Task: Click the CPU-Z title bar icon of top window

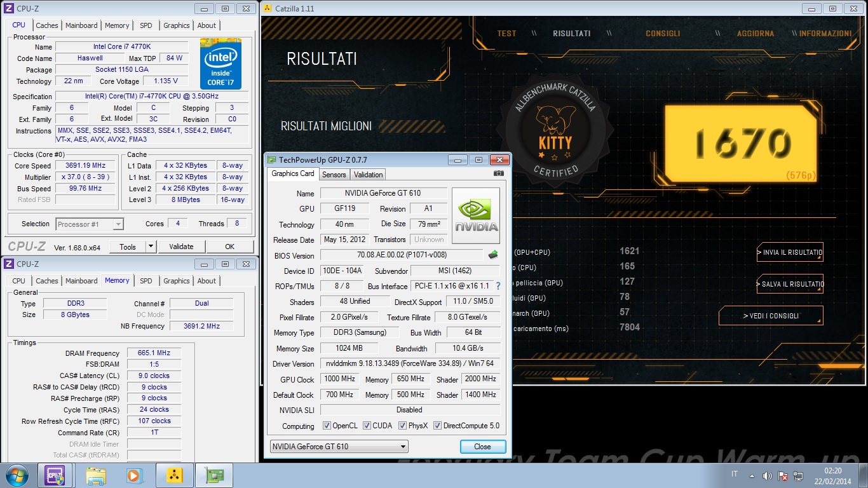Action: pyautogui.click(x=9, y=8)
